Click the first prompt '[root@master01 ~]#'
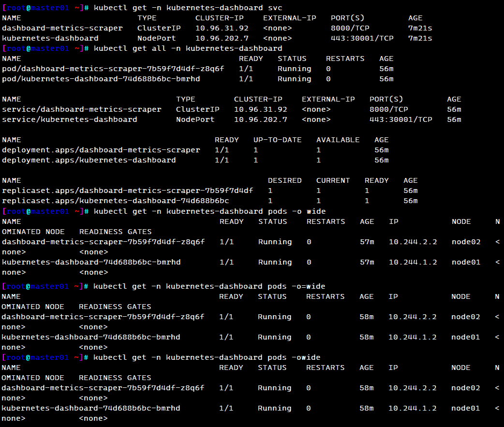 pos(45,8)
